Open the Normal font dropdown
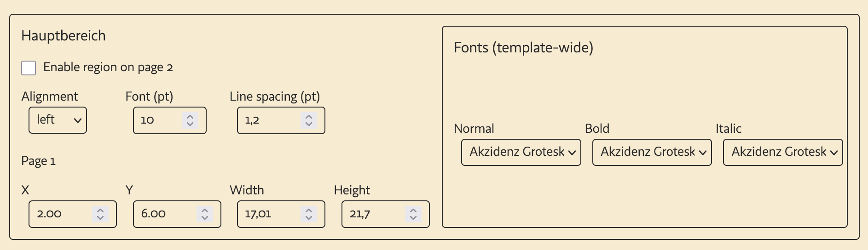The image size is (868, 250). 521,152
